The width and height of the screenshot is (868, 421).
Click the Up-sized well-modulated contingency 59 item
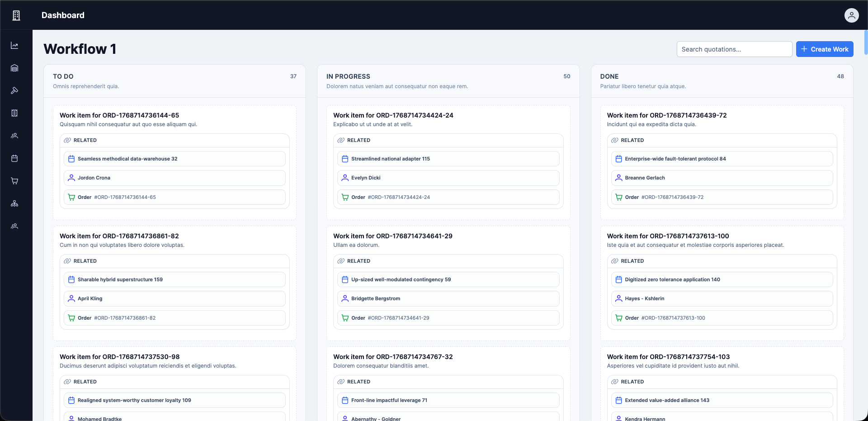448,279
